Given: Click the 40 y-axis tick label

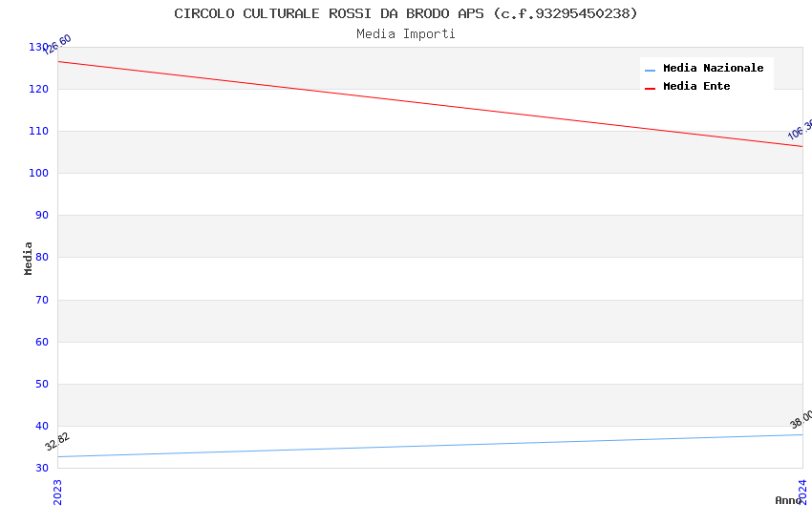Looking at the screenshot, I should [42, 427].
